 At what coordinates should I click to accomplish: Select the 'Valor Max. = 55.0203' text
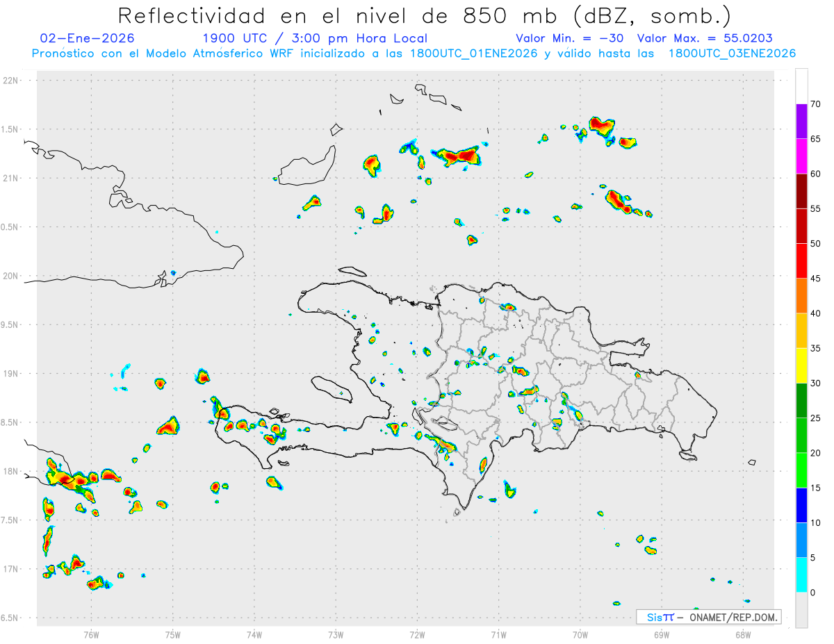pos(705,38)
